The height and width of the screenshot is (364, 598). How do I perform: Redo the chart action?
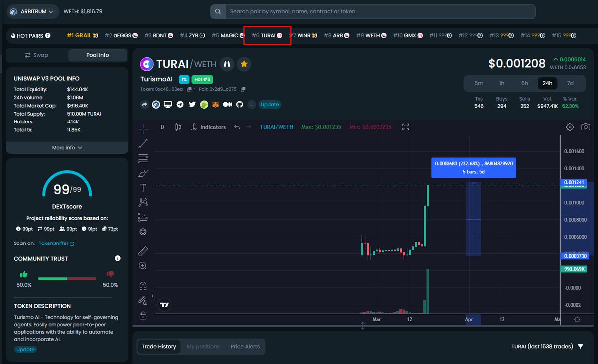[248, 127]
